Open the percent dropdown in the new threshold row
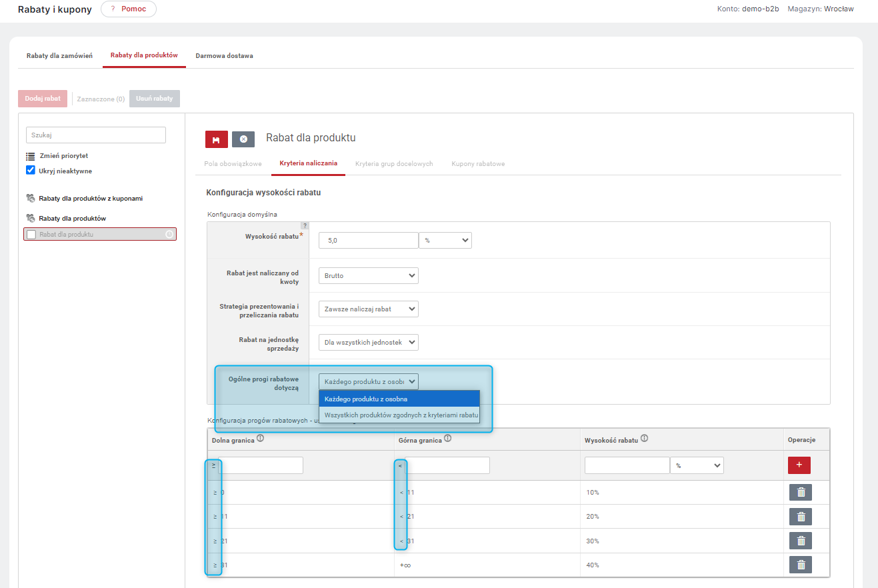Viewport: 878px width, 588px height. [697, 465]
